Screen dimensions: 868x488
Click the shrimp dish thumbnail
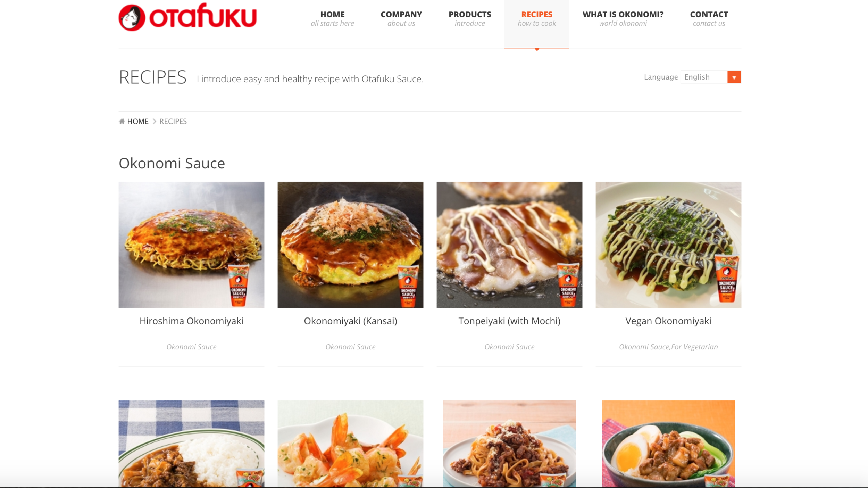[x=350, y=444]
